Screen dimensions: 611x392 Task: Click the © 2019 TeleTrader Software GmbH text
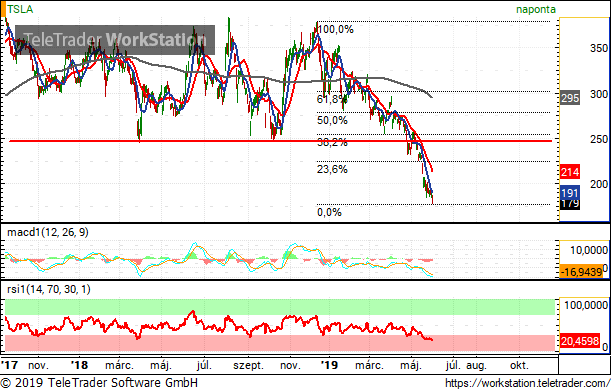[x=99, y=383]
